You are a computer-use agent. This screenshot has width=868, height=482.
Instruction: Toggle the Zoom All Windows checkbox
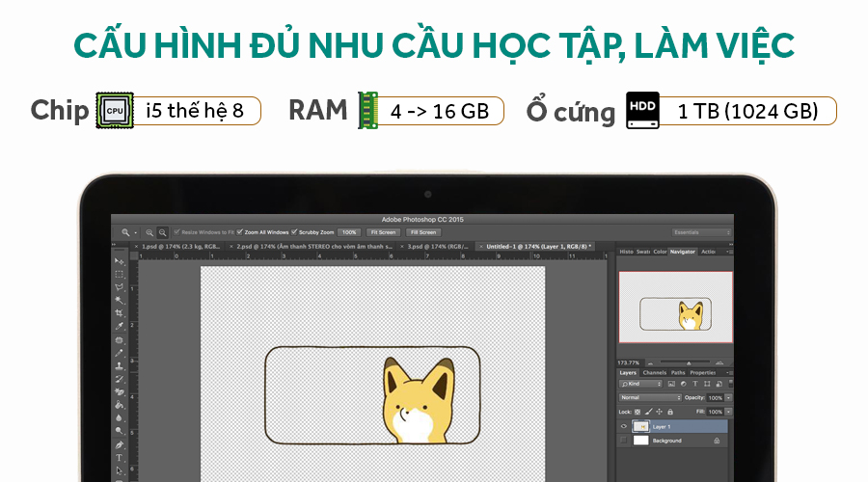coord(240,232)
